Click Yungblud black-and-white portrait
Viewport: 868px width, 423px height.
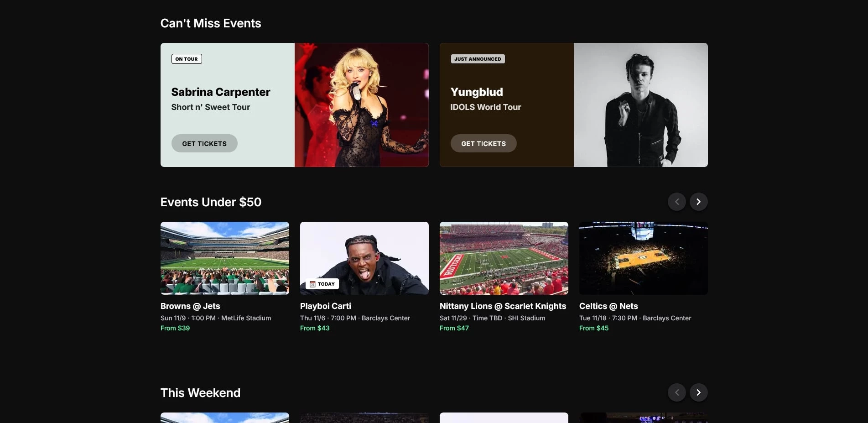pyautogui.click(x=640, y=105)
